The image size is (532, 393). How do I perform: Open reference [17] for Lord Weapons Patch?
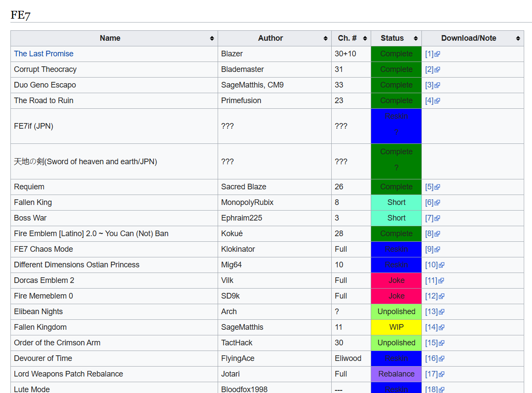[431, 374]
